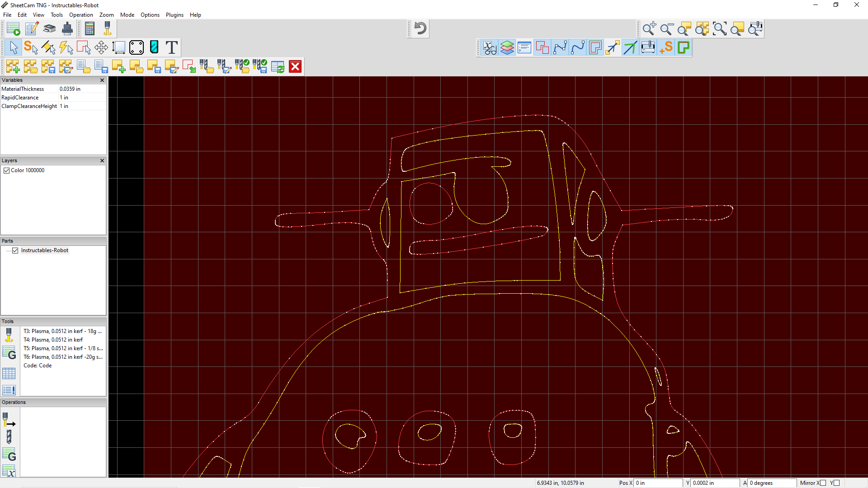This screenshot has width=868, height=488.
Task: Click the zoom out magnifier icon
Action: (666, 29)
